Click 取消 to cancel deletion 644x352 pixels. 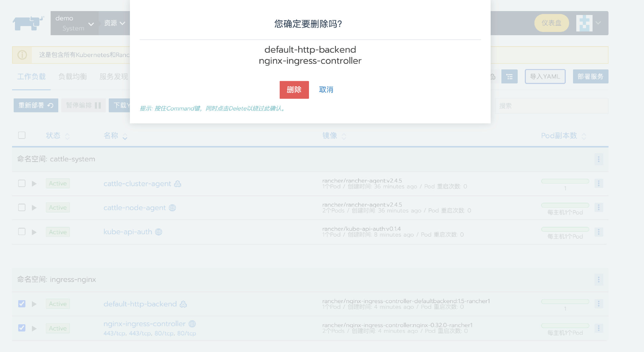tap(326, 90)
